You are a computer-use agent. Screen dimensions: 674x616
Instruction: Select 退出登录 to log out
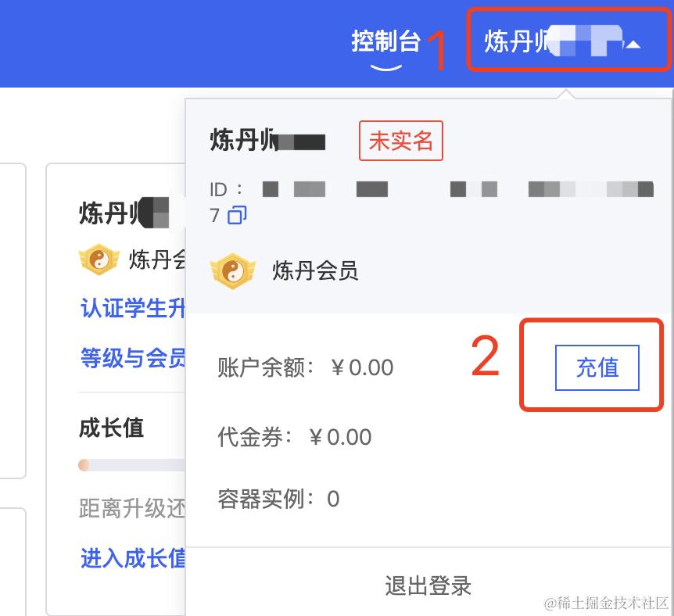428,586
